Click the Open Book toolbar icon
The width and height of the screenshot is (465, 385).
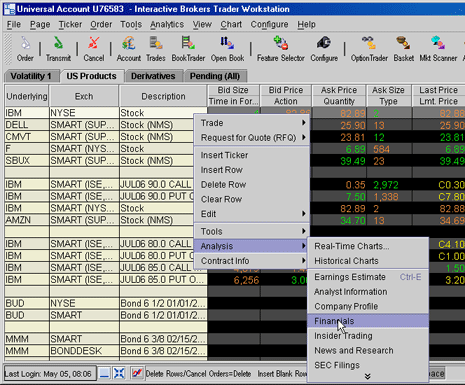[227, 49]
